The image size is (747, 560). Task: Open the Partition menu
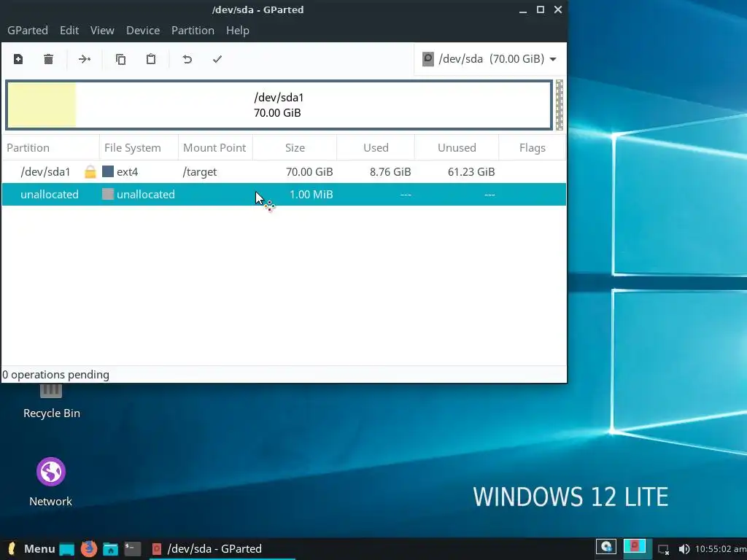point(193,31)
